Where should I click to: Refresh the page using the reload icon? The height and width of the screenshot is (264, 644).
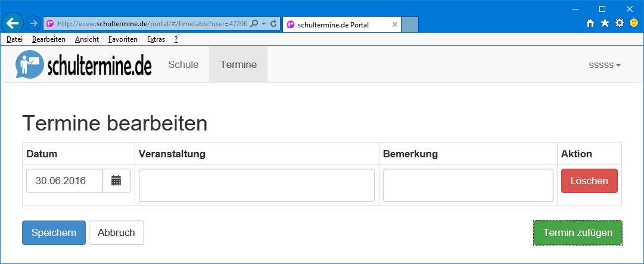coord(273,24)
